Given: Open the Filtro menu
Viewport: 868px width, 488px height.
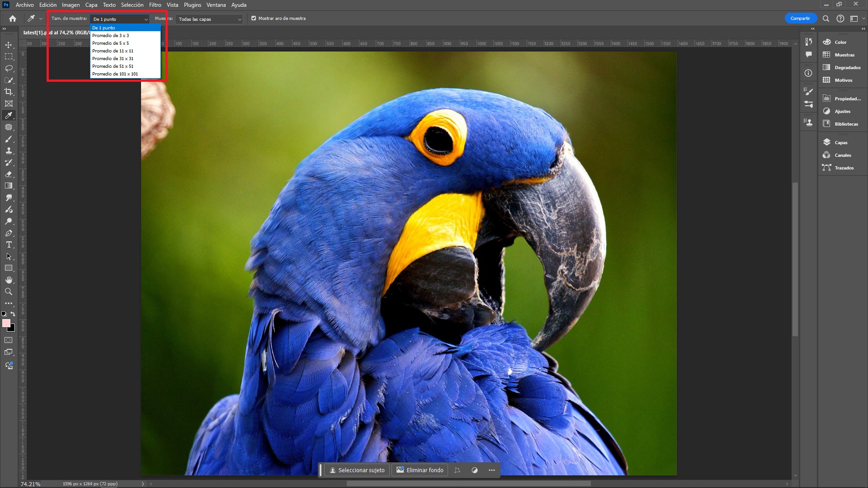Looking at the screenshot, I should [155, 5].
